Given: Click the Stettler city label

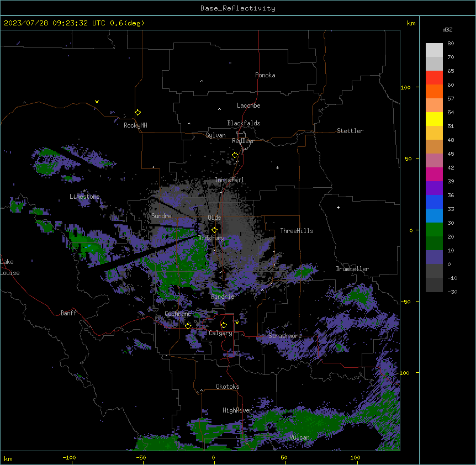Looking at the screenshot, I should (350, 131).
